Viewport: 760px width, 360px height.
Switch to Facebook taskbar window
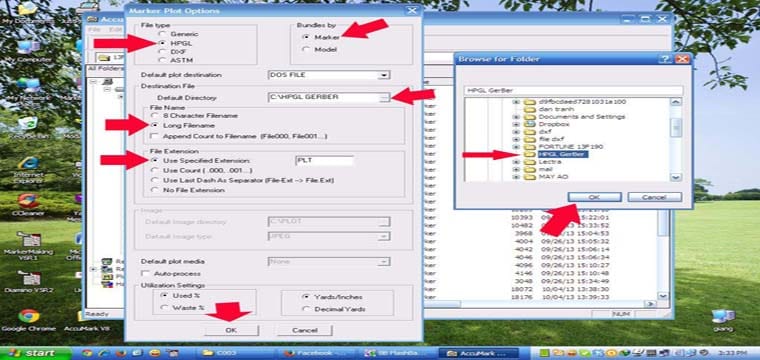pos(311,353)
